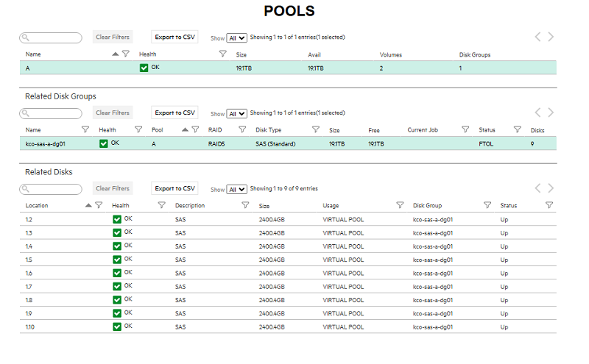Click FTOL status cell
Viewport: 589px width, 364px height.
point(486,143)
